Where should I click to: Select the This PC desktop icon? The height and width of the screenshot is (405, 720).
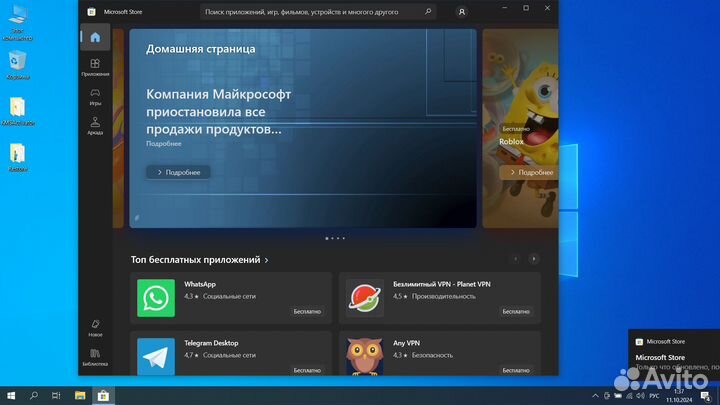(x=17, y=23)
